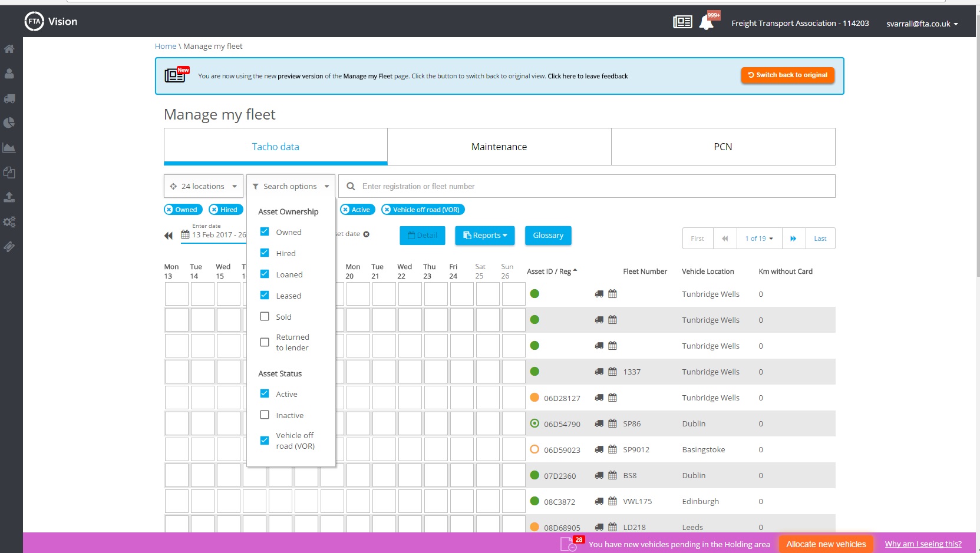
Task: Switch to the PCN tab
Action: pos(723,147)
